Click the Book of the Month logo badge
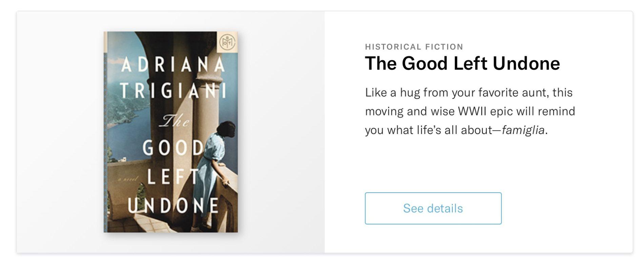 (x=226, y=42)
